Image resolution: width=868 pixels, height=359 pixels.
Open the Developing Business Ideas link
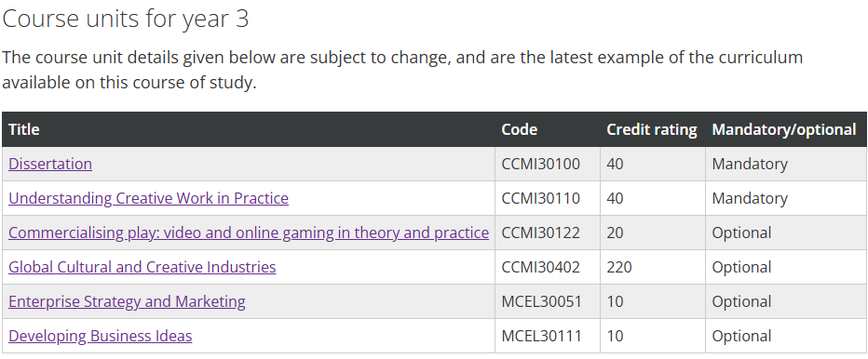pos(101,335)
